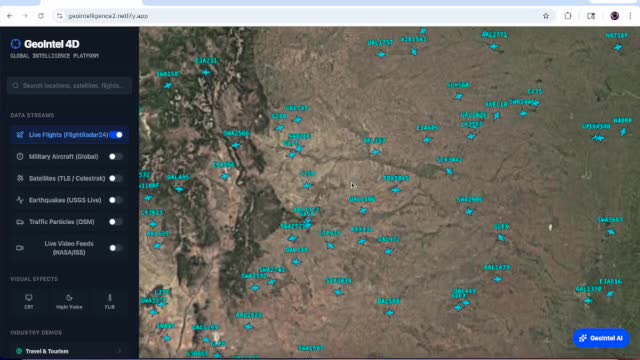Click the Earthquakes waveform icon

point(20,200)
